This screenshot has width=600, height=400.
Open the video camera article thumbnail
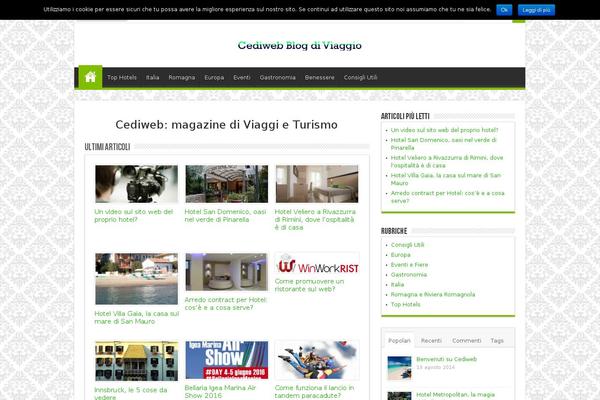(137, 184)
